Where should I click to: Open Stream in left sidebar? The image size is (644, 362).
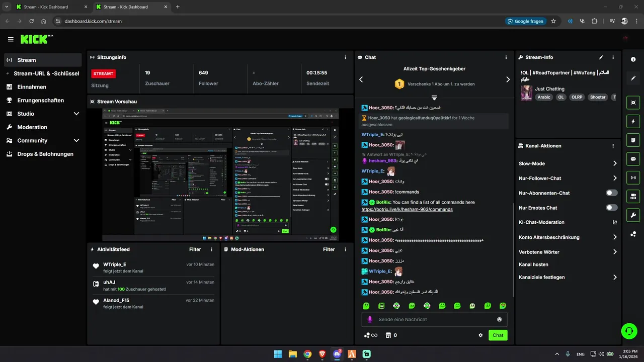pos(43,60)
